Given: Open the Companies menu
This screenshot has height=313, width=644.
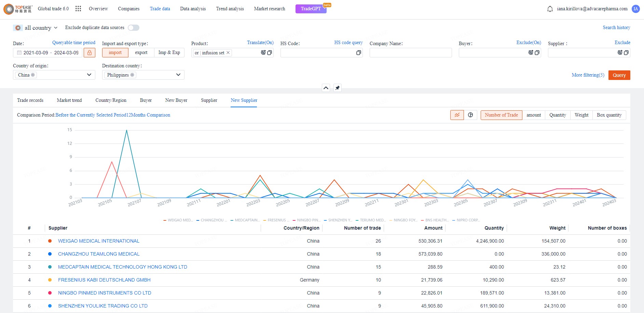Looking at the screenshot, I should (128, 9).
